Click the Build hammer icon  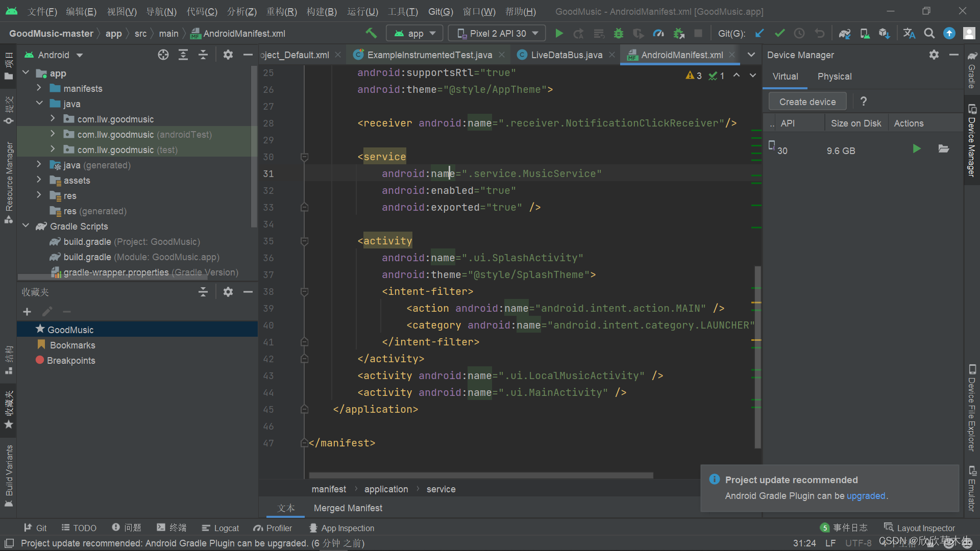click(x=371, y=34)
